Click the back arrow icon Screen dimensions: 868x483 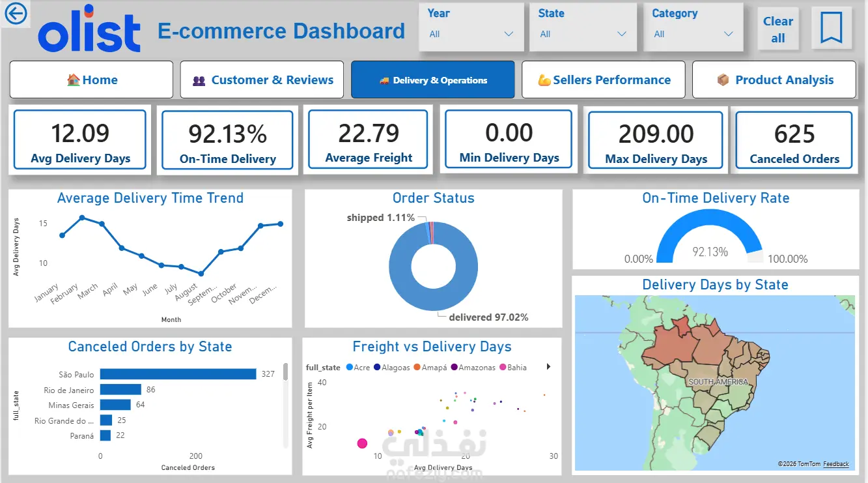pyautogui.click(x=16, y=14)
